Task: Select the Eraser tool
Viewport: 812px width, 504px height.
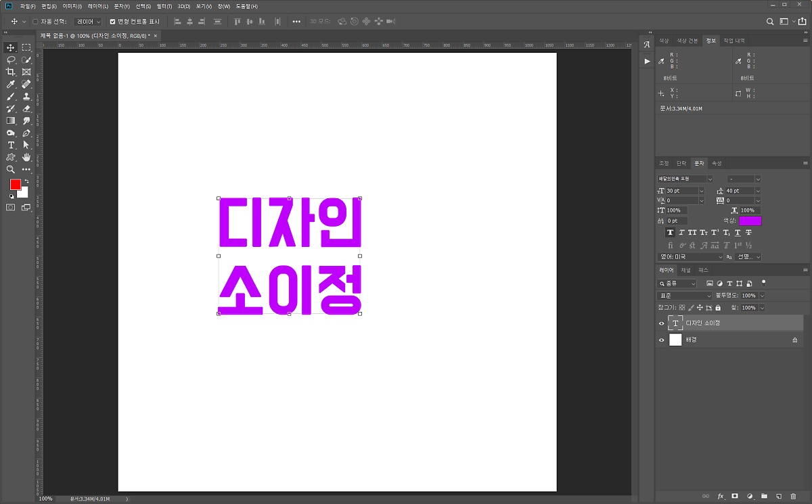Action: (x=26, y=108)
